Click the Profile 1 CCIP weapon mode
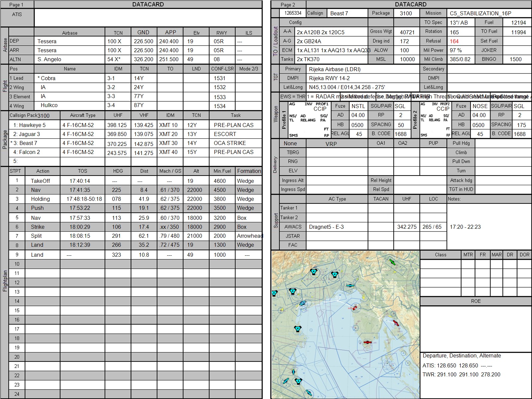This screenshot has height=399, width=532. (320, 109)
